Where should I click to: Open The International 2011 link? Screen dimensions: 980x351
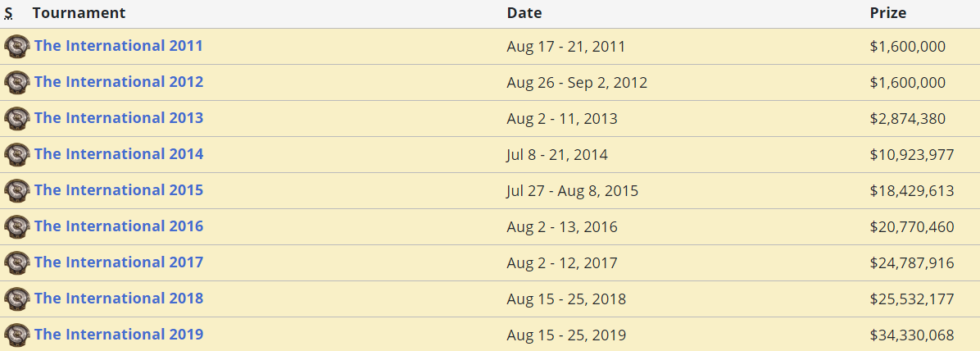[x=118, y=46]
